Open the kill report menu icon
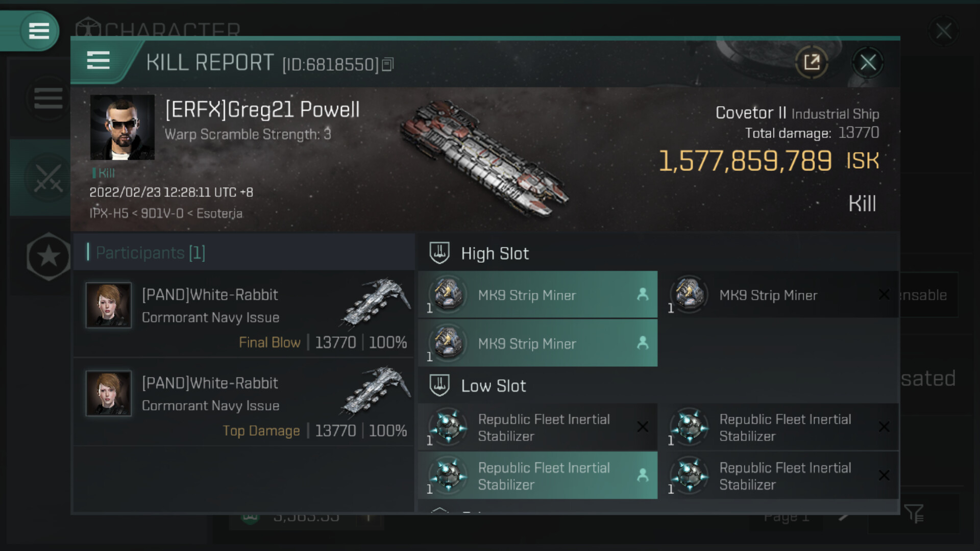Image resolution: width=980 pixels, height=551 pixels. tap(98, 61)
